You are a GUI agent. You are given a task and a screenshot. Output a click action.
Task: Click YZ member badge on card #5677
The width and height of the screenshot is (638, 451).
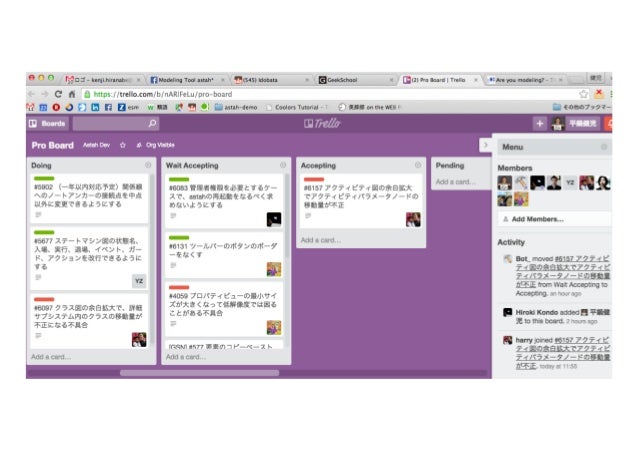coord(139,281)
